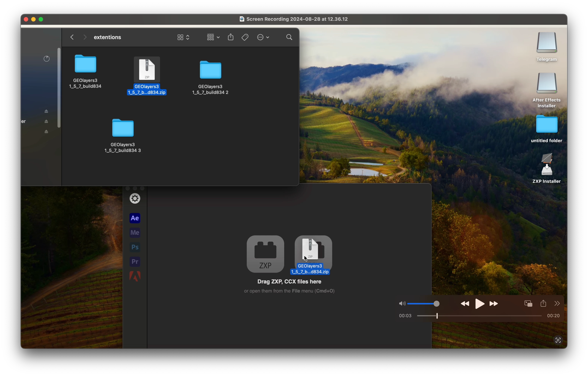Select the Media Encoder sidebar icon
This screenshot has width=588, height=376.
point(135,233)
